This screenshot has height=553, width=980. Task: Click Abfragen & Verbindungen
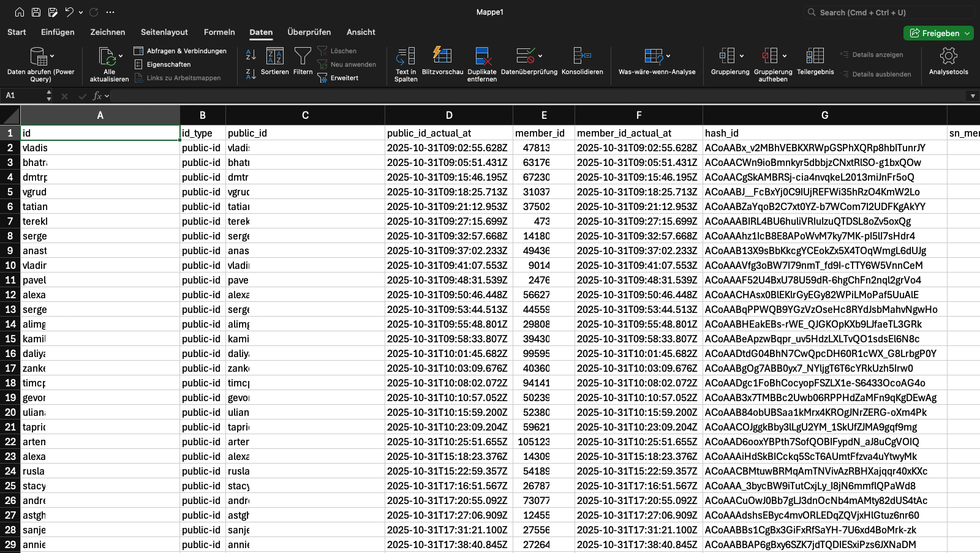pyautogui.click(x=186, y=51)
